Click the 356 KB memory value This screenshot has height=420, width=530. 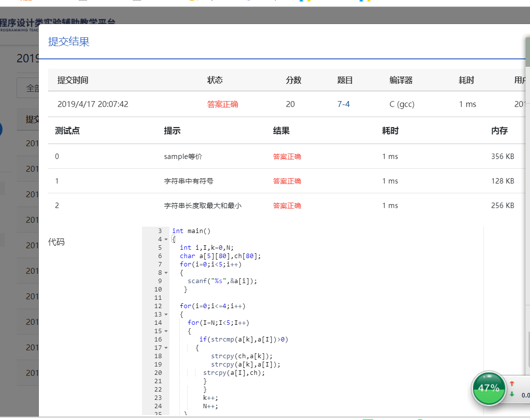[502, 157]
